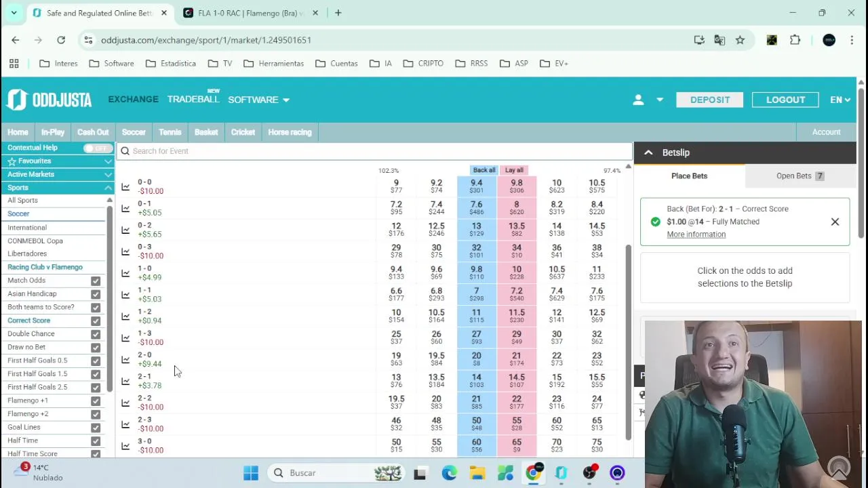Open chart icon for 2 - 0 score row
The width and height of the screenshot is (868, 488).
tap(125, 359)
